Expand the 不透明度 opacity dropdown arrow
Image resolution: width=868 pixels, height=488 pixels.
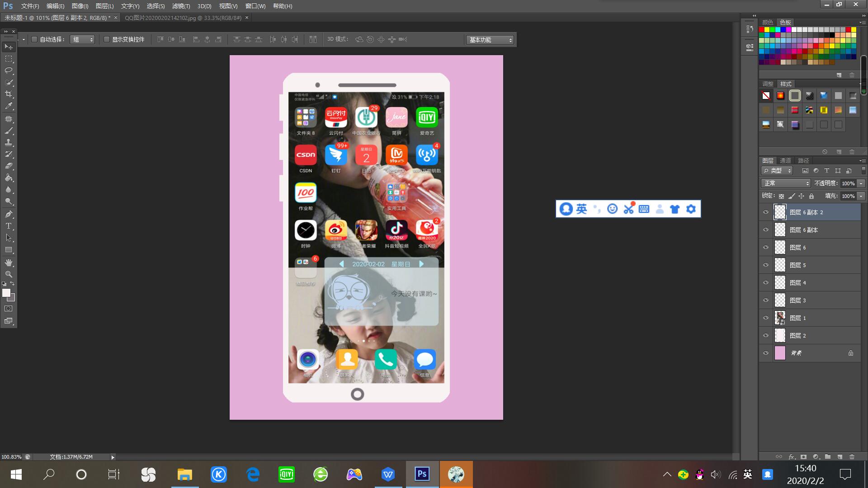coord(861,183)
